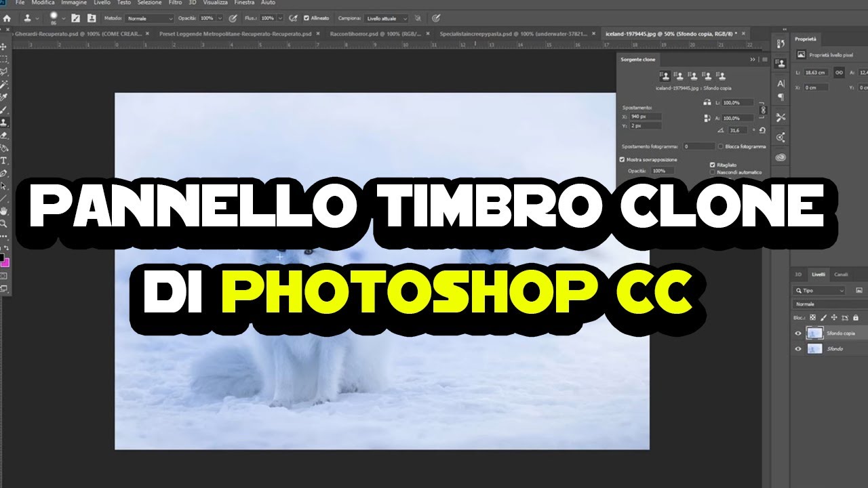Image resolution: width=868 pixels, height=488 pixels.
Task: Select the fifth clone source stamp
Action: (x=722, y=76)
